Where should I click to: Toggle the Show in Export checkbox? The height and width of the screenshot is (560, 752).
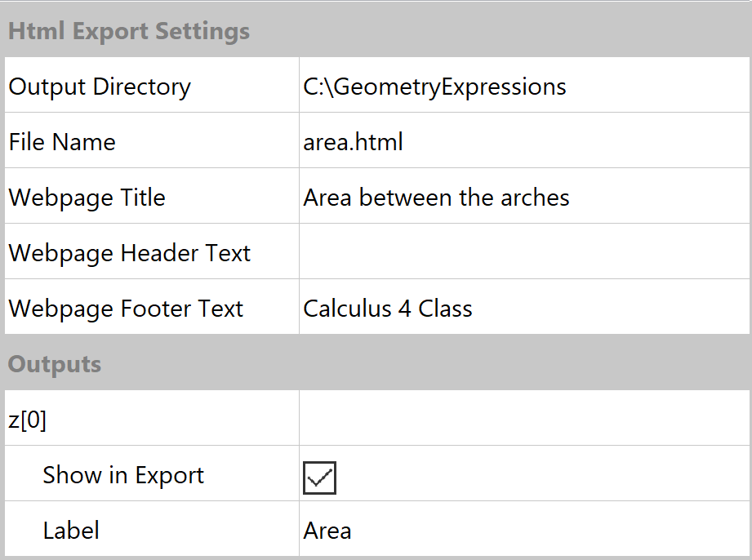[x=319, y=478]
